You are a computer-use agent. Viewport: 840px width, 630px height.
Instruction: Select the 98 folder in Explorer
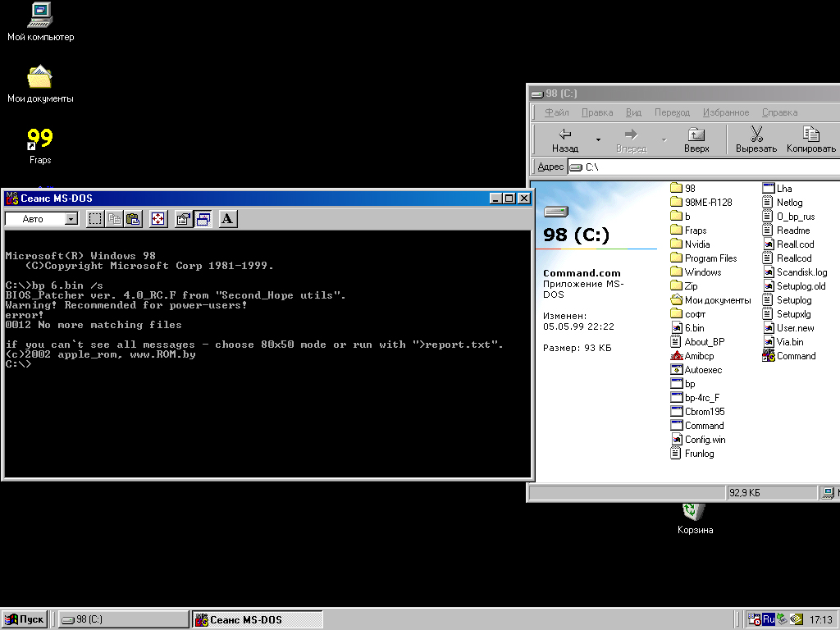(x=683, y=189)
